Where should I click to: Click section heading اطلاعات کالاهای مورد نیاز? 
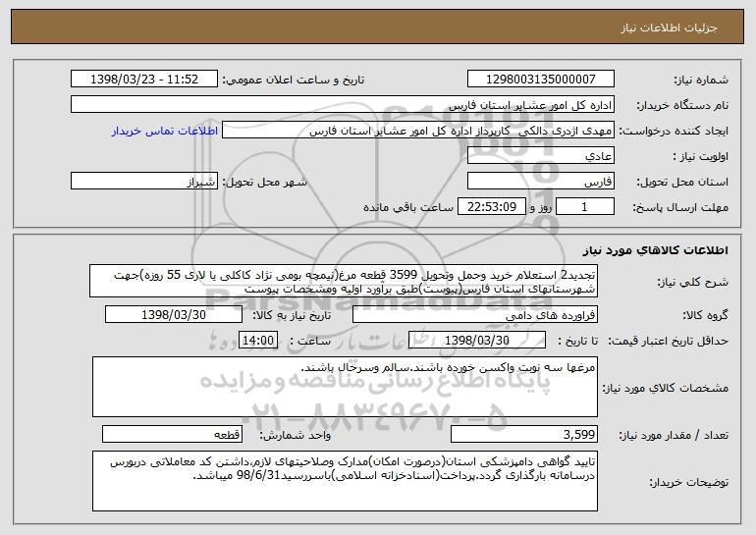tap(656, 250)
